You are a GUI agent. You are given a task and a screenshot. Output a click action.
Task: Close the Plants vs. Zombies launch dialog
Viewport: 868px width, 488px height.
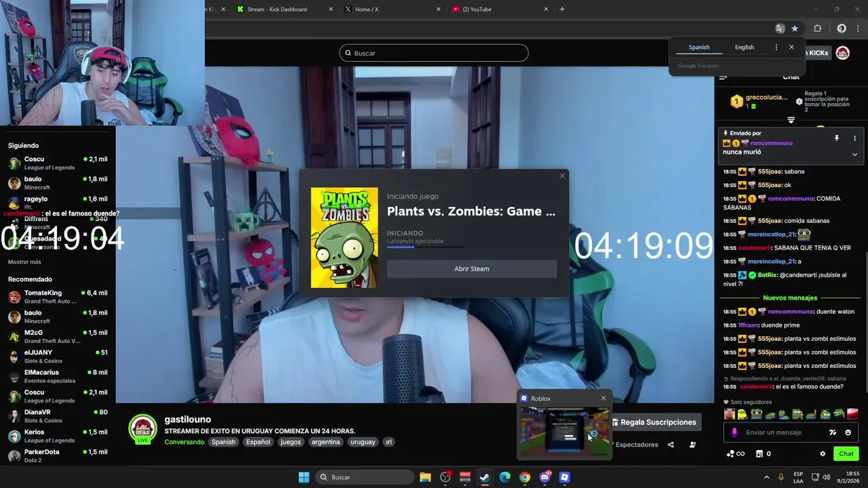coord(561,176)
